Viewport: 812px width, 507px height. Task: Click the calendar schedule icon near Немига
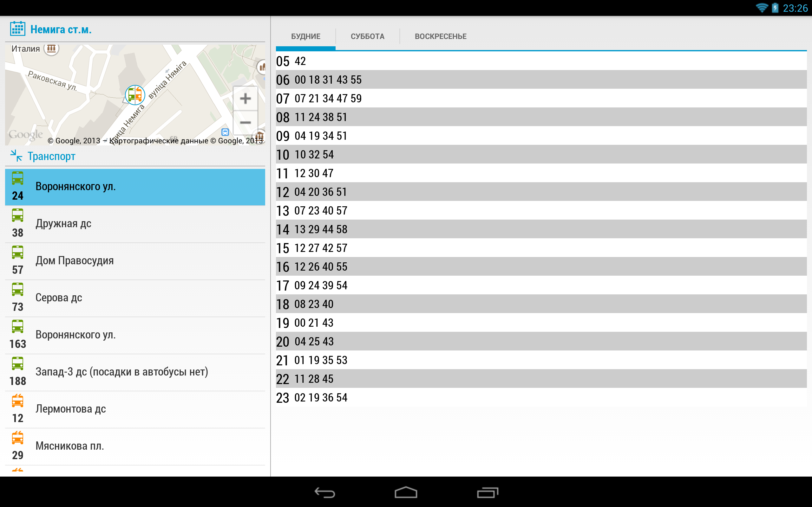tap(17, 29)
